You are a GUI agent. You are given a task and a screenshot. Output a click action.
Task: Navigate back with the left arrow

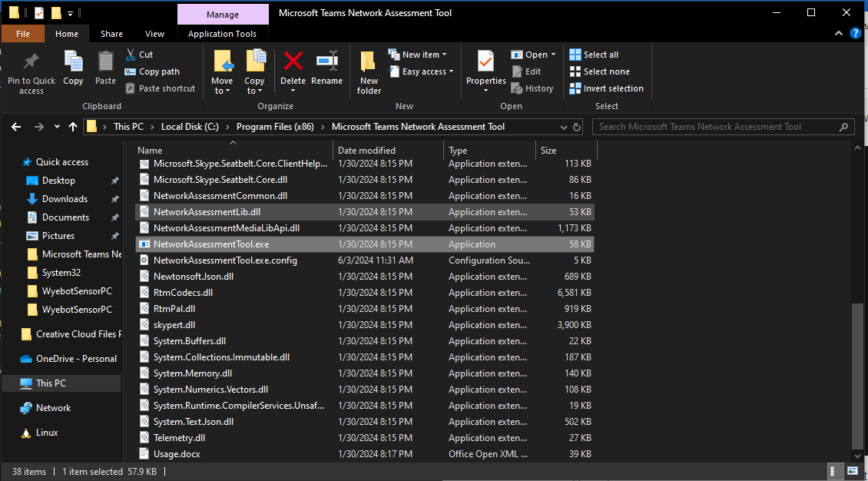coord(16,127)
